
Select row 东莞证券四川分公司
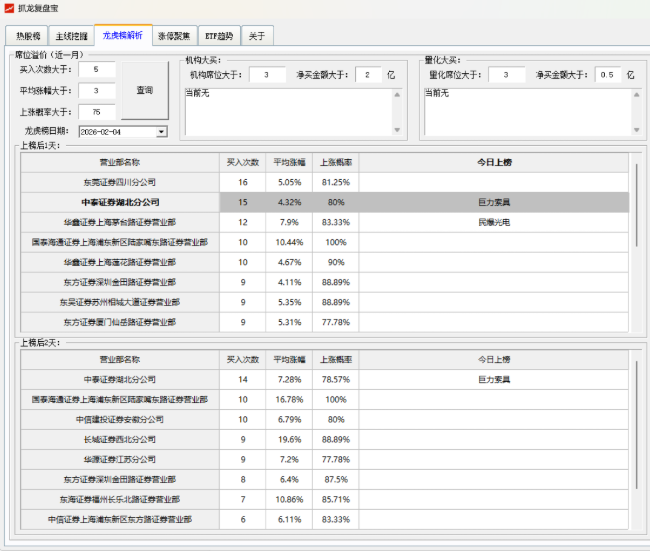tap(120, 182)
